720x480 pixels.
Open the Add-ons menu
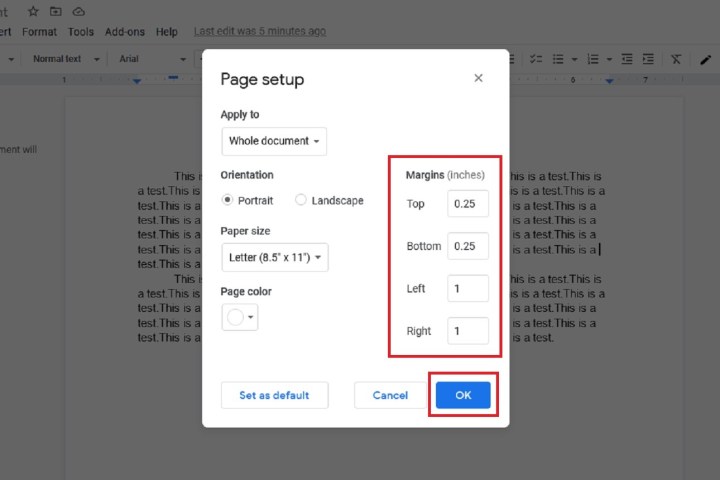tap(124, 32)
